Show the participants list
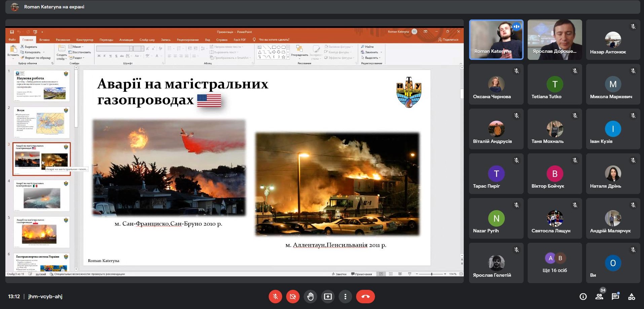Screen dimensions: 644x309 pos(599,297)
